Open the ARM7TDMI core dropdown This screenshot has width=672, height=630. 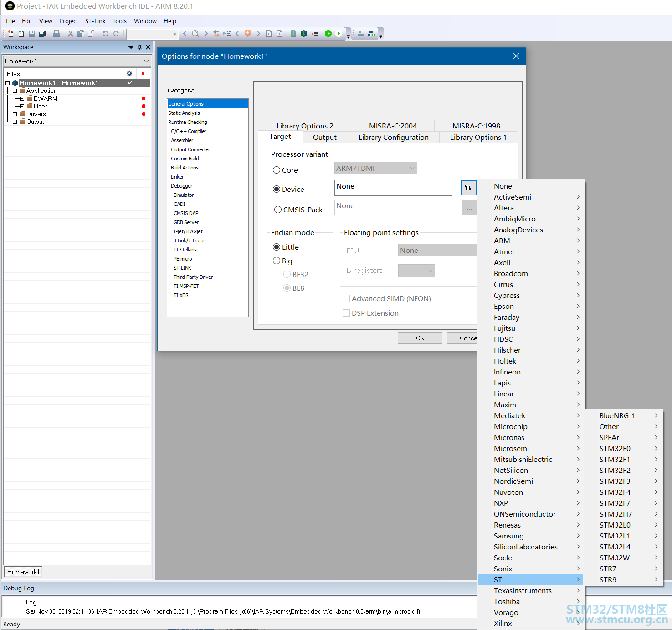(376, 168)
